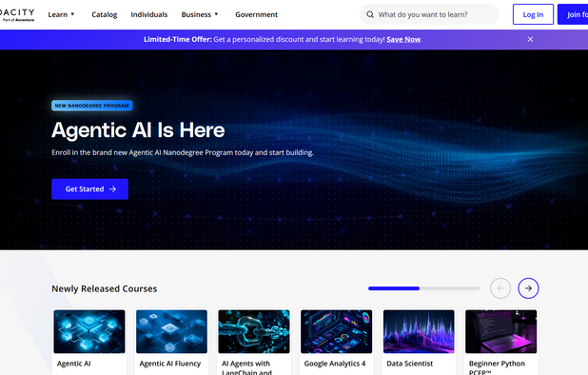The height and width of the screenshot is (375, 588).
Task: Click the Log In button
Action: (533, 14)
